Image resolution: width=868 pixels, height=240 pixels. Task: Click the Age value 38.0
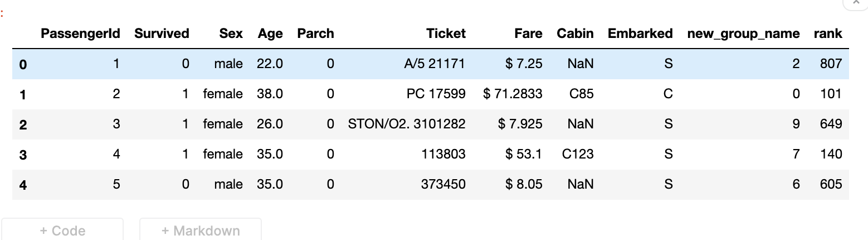(270, 94)
